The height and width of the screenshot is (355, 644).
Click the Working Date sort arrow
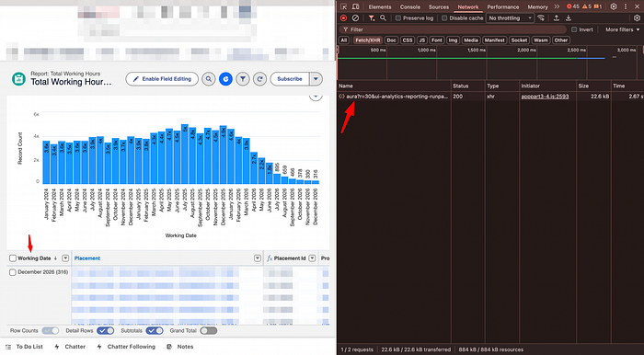coord(55,258)
